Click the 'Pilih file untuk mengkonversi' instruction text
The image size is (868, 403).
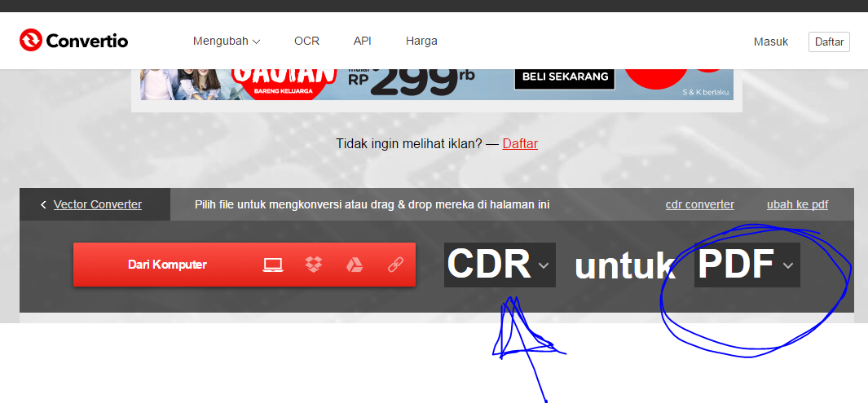[x=372, y=204]
